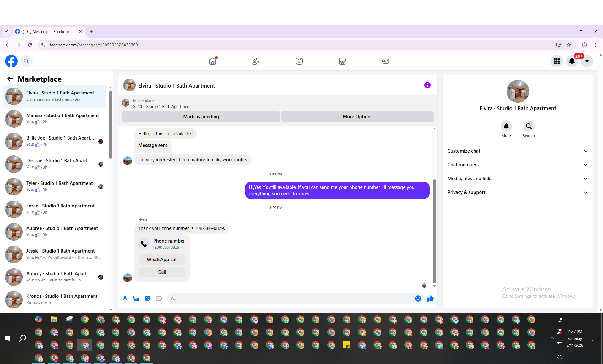
Task: Click the message text field
Action: (x=295, y=298)
